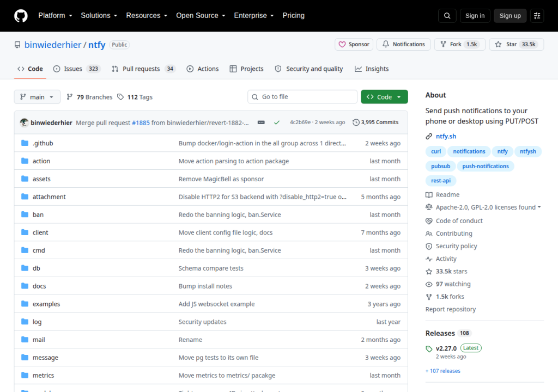Click the action folder icon
The height and width of the screenshot is (392, 558).
tap(25, 161)
